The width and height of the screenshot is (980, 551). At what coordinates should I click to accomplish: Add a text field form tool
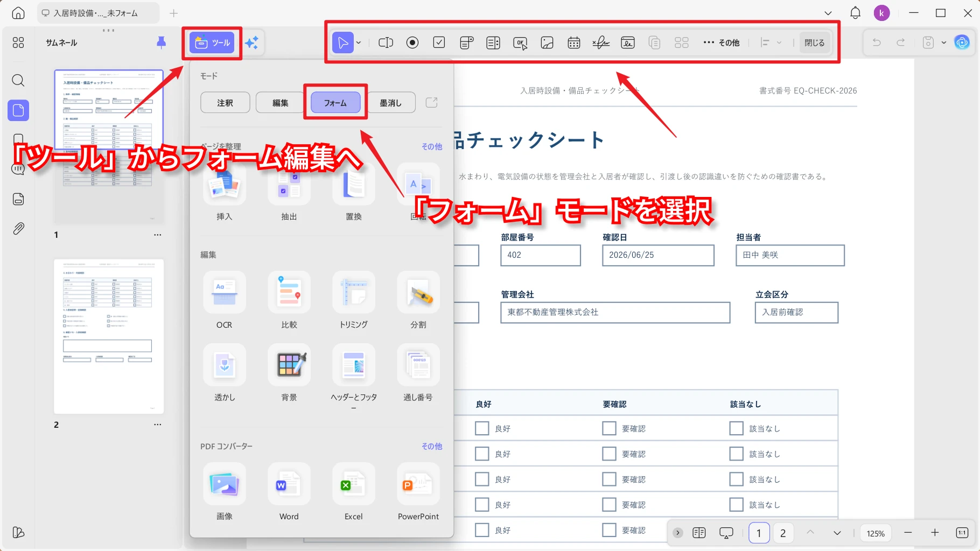[386, 43]
